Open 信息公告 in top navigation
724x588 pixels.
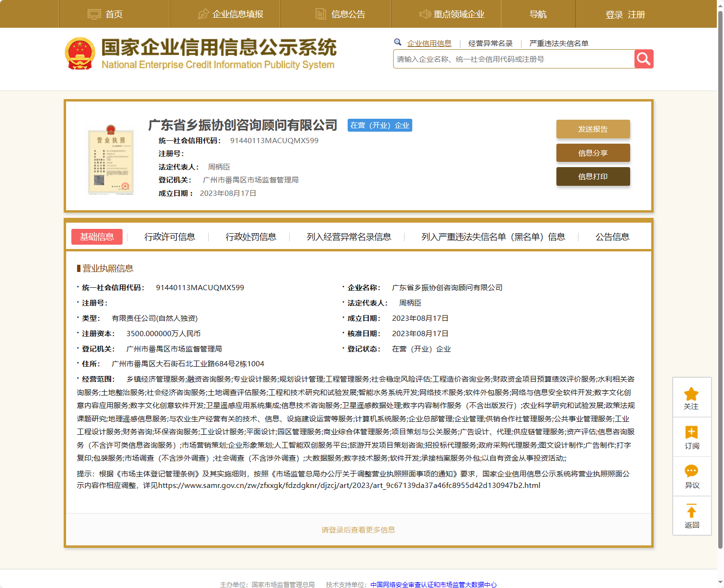348,14
